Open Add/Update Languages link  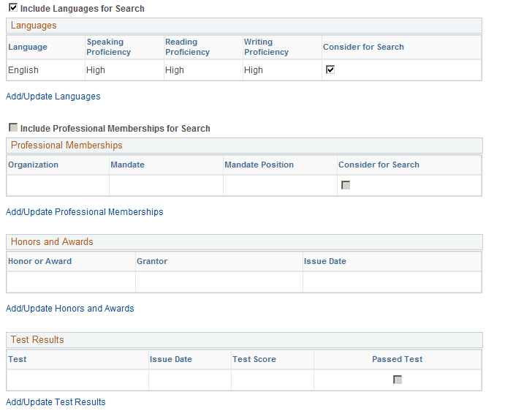53,97
